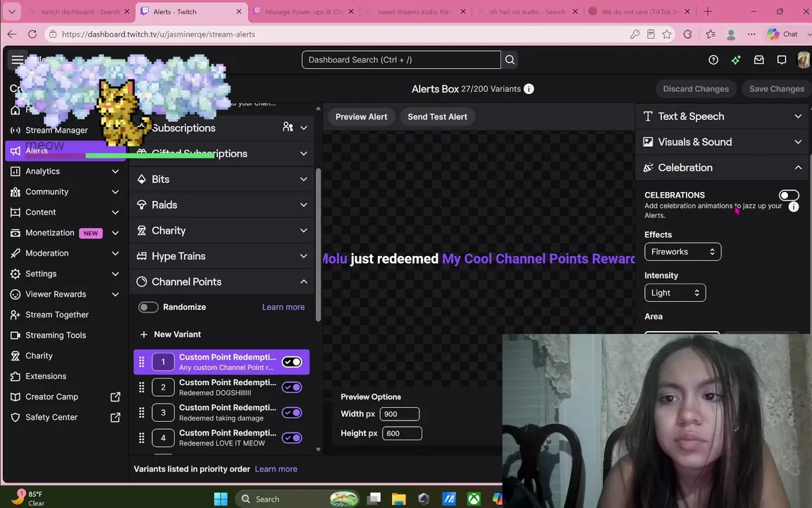Toggle the Redeemed taking damage variant

pos(292,413)
